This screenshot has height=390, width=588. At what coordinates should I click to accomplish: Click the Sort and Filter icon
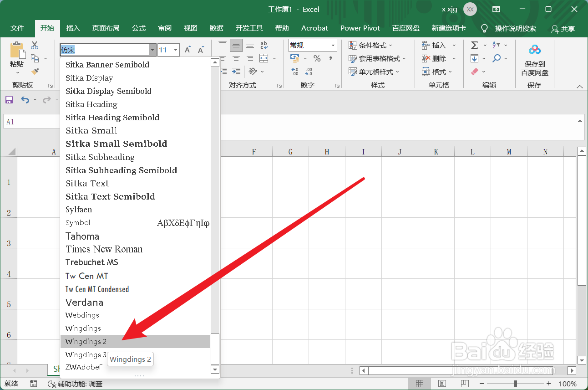[496, 45]
